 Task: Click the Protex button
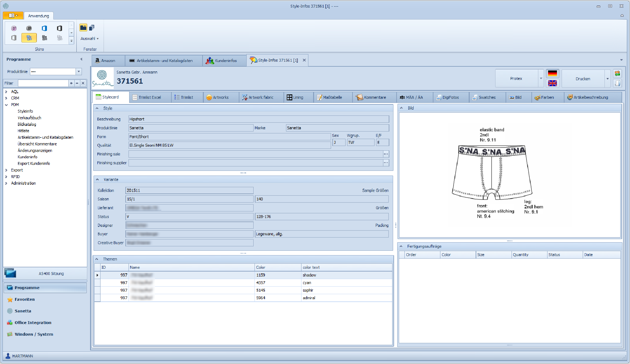516,78
